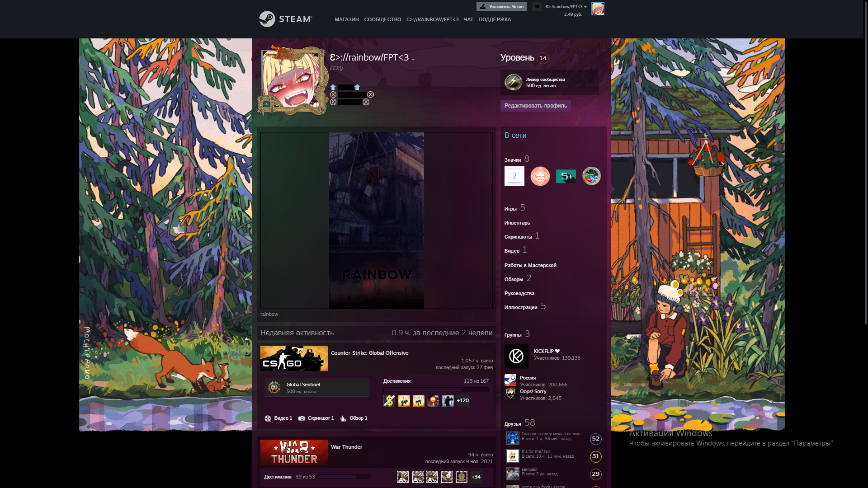Click the page vertical scrollbar
This screenshot has width=868, height=488.
click(866, 163)
